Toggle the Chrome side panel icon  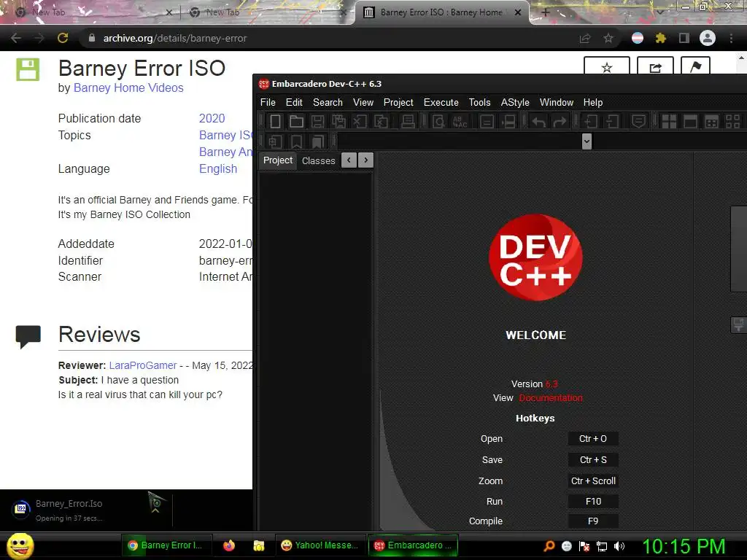pos(684,38)
